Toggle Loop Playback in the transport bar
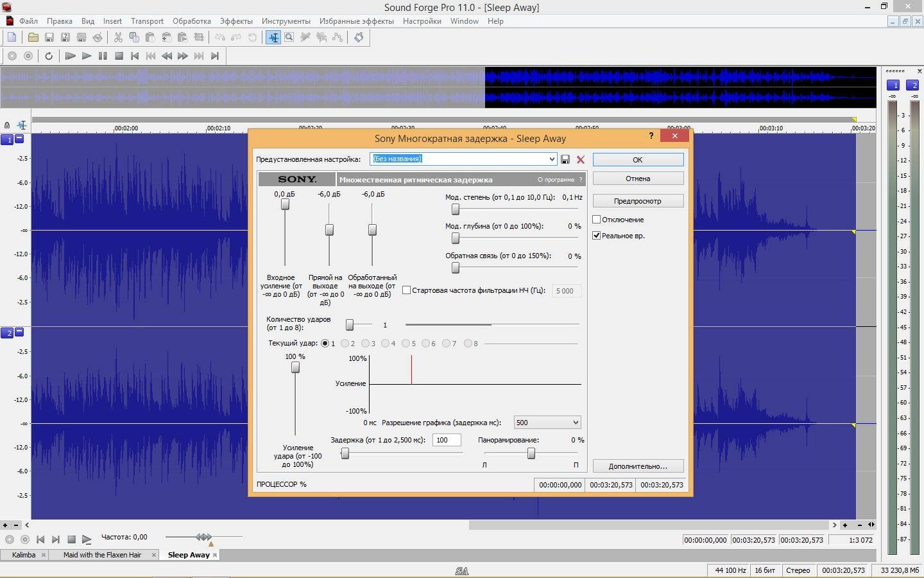 click(x=49, y=56)
